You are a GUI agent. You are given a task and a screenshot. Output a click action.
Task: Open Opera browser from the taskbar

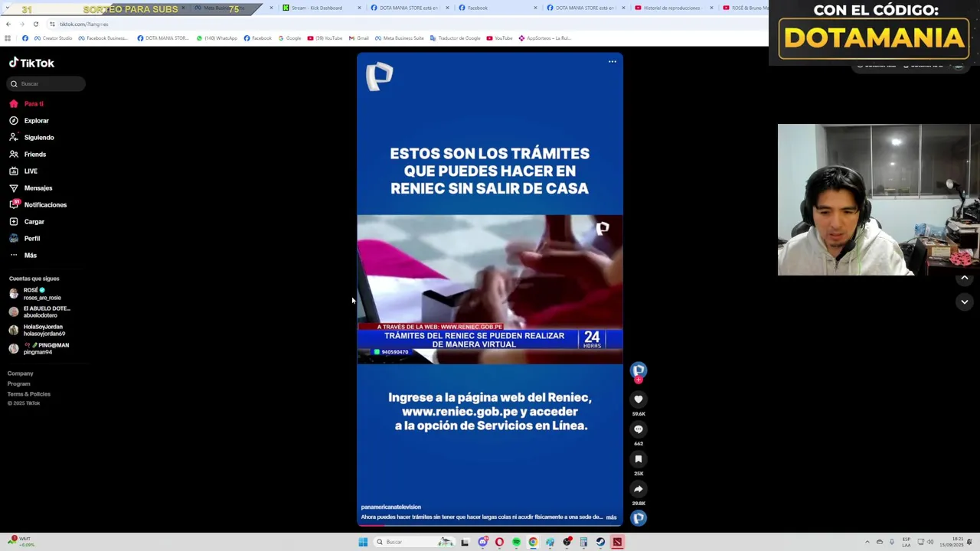pos(499,542)
